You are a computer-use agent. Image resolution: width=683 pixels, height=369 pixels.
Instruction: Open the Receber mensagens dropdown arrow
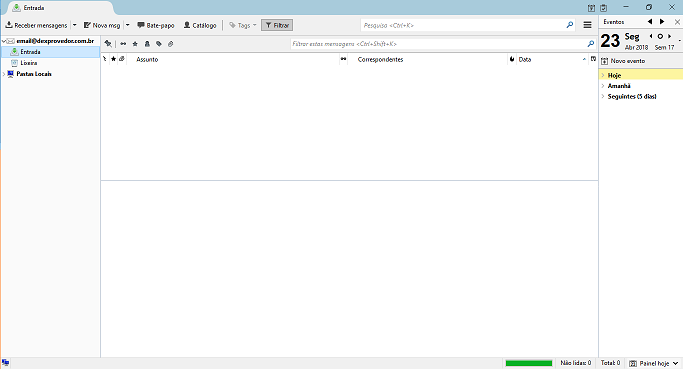(74, 25)
